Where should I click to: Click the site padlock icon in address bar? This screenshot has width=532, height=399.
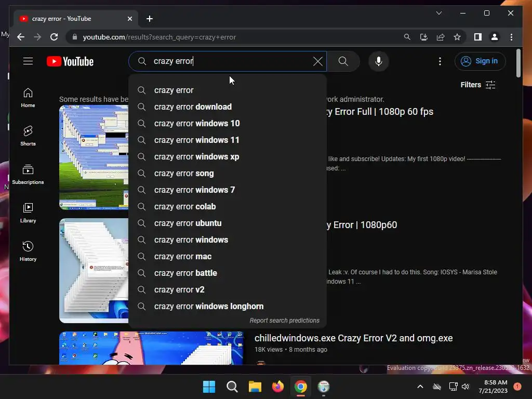[75, 37]
